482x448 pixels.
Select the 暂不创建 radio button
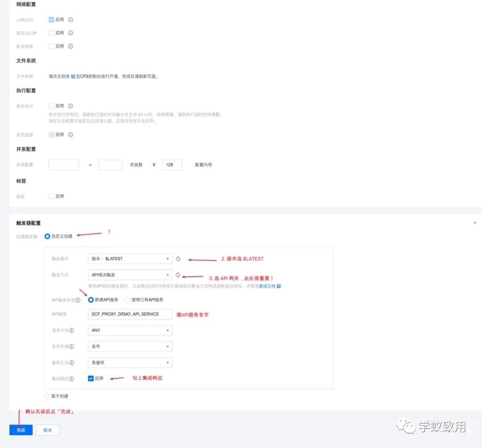47,396
